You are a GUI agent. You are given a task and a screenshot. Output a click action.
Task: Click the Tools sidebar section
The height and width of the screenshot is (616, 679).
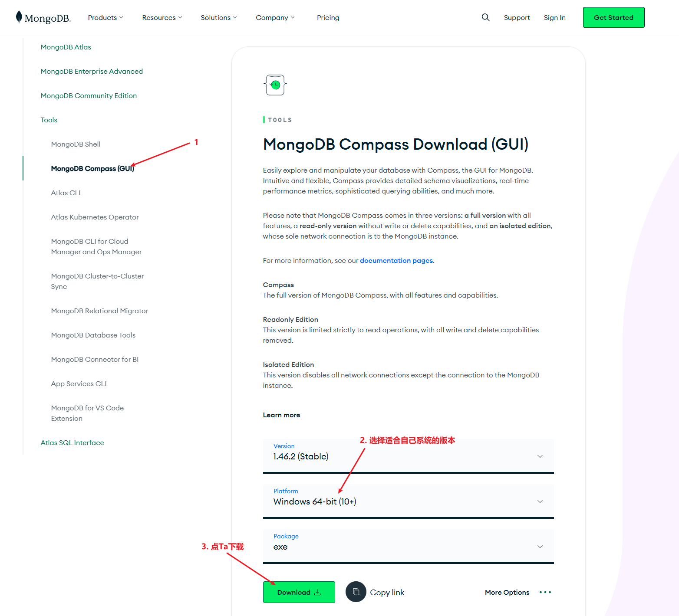pos(49,120)
